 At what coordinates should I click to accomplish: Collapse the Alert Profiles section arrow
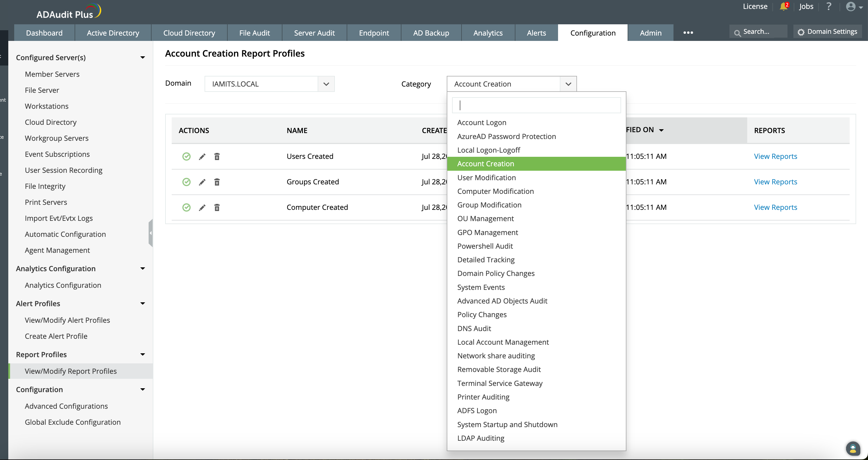(x=142, y=304)
